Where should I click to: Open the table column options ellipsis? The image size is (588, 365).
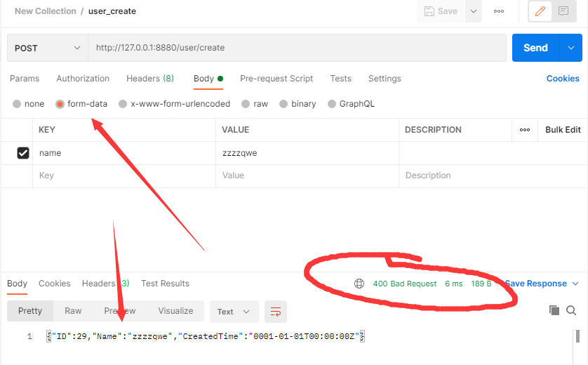coord(525,130)
